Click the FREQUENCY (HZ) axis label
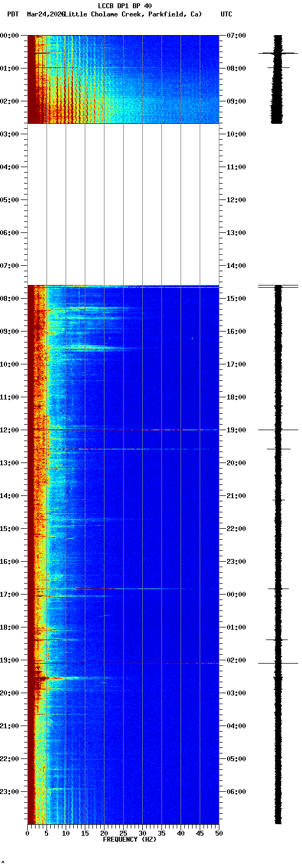 tap(130, 839)
